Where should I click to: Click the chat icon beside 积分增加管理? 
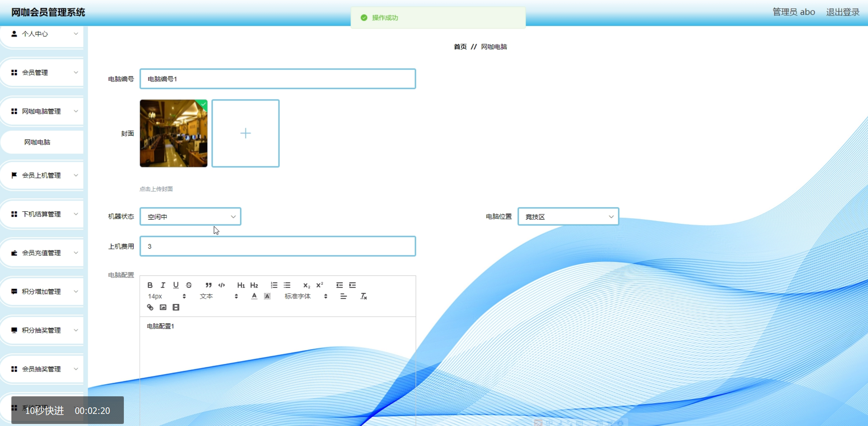coord(14,292)
